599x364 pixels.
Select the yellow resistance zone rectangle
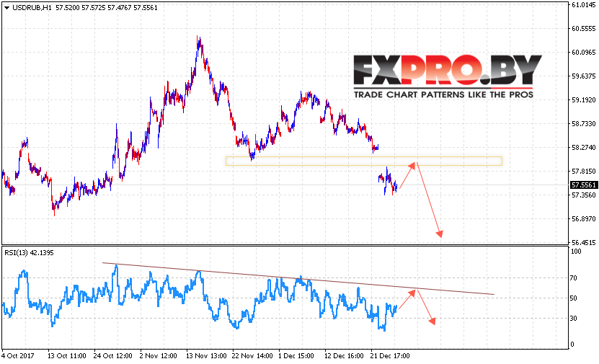pos(364,161)
